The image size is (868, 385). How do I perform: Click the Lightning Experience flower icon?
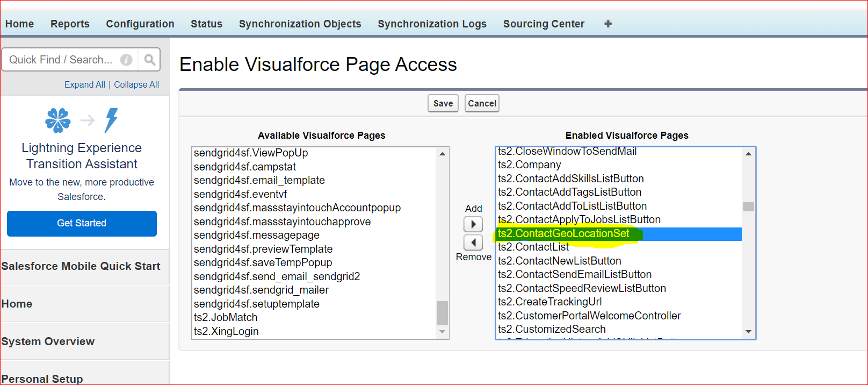click(x=58, y=120)
